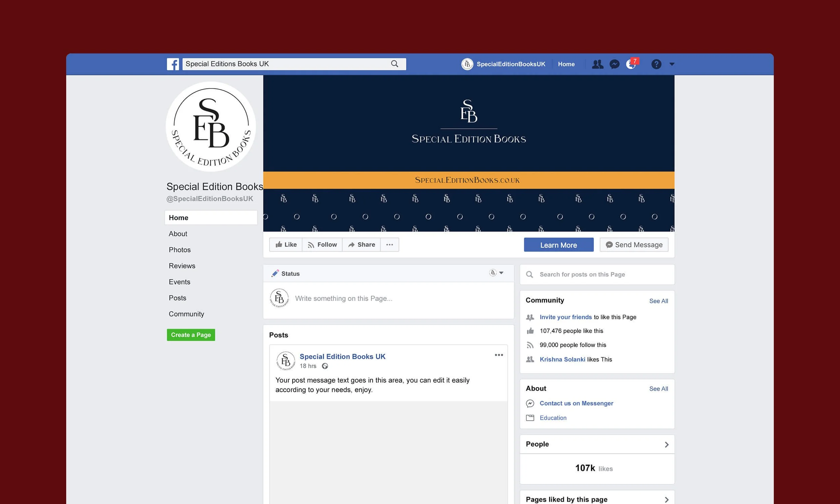The height and width of the screenshot is (504, 840).
Task: Click the 18 hrs post timestamp
Action: click(308, 366)
